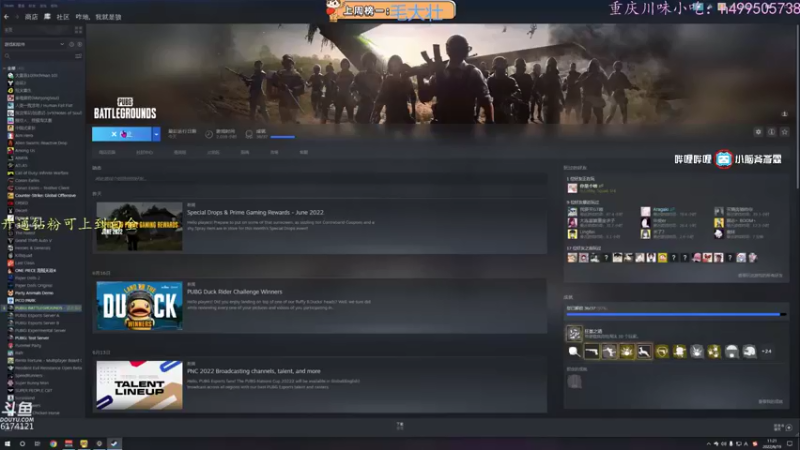The image size is (800, 450).
Task: Open the Talent Lineup news thumbnail
Action: [x=139, y=385]
